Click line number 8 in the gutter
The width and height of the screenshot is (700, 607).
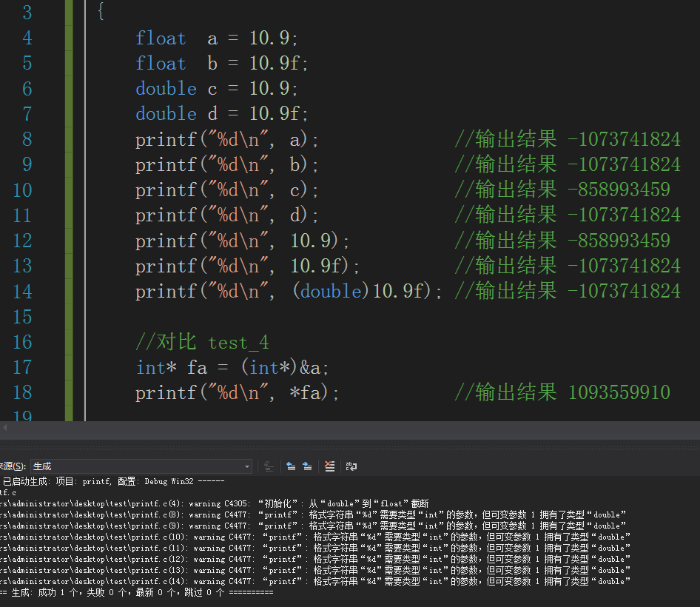[27, 139]
